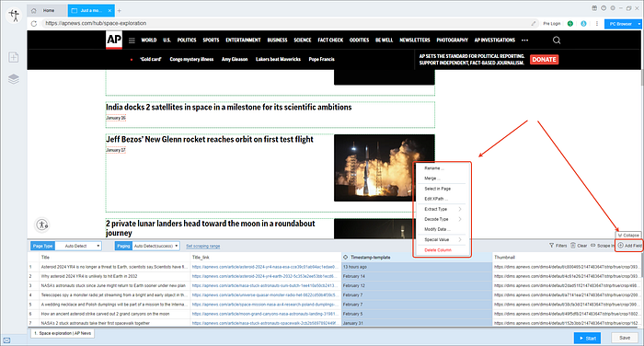Open the Filters funnel tool
Image resolution: width=644 pixels, height=346 pixels.
[x=552, y=246]
